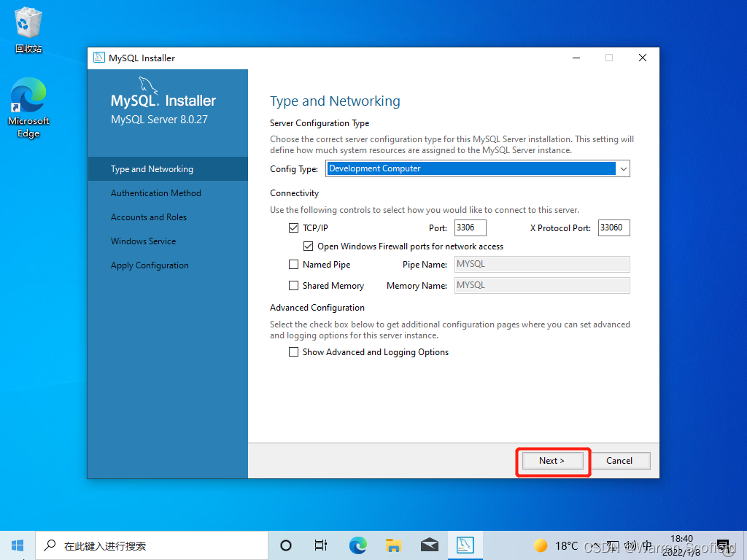This screenshot has width=747, height=560.
Task: Go to Apply Configuration step
Action: [x=150, y=265]
